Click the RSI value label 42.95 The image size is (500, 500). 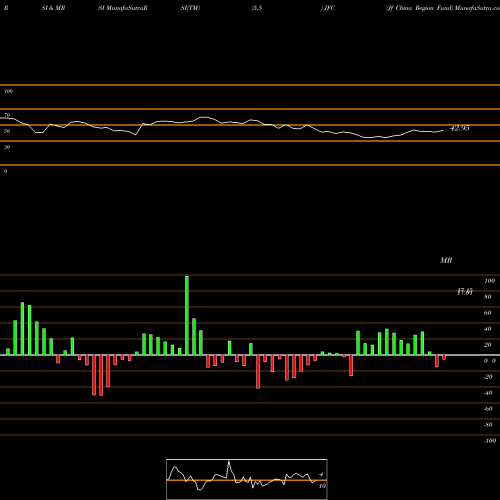point(460,128)
